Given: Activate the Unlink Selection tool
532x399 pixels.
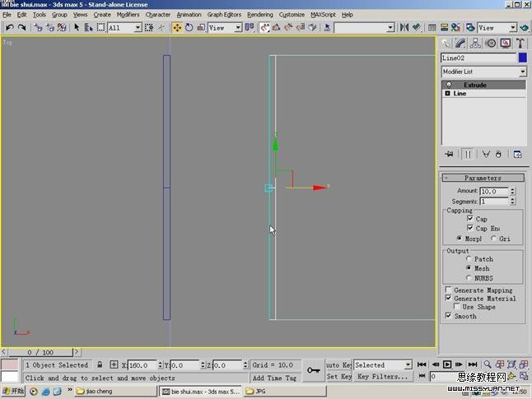Looking at the screenshot, I should [50, 27].
